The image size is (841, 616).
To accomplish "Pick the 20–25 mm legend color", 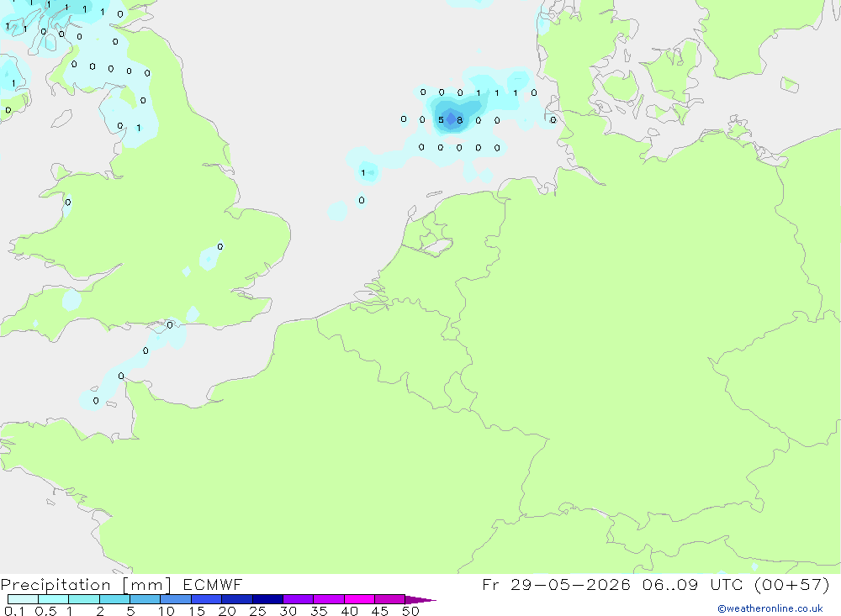I will [237, 599].
